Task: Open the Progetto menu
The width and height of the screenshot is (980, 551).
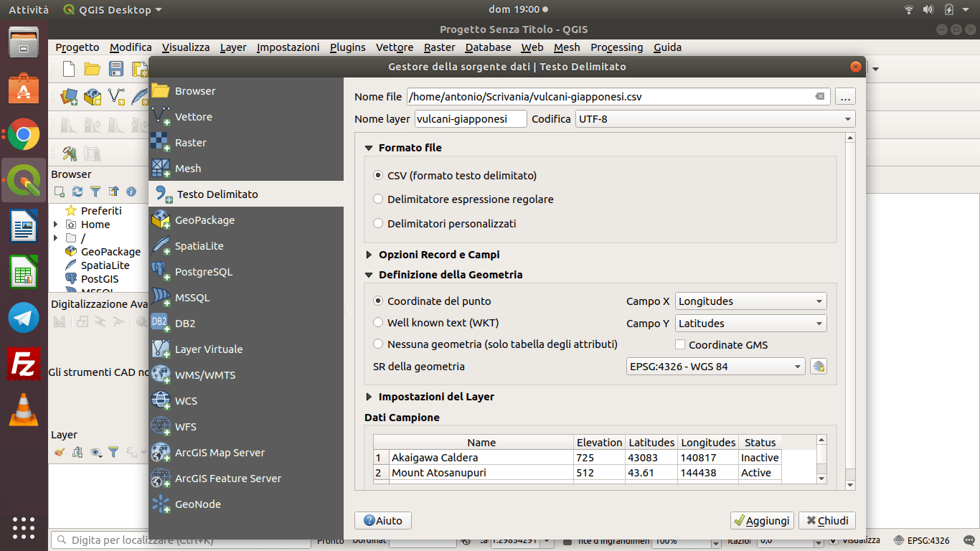Action: [x=77, y=47]
